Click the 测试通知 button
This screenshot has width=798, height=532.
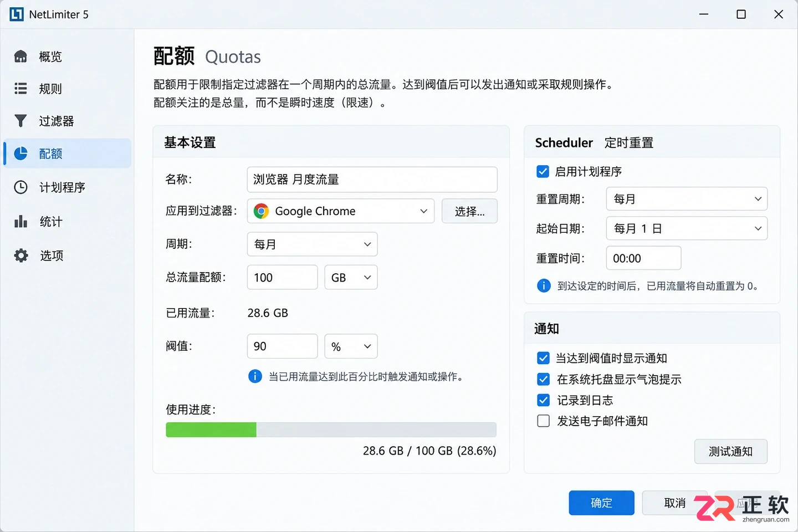pyautogui.click(x=731, y=452)
